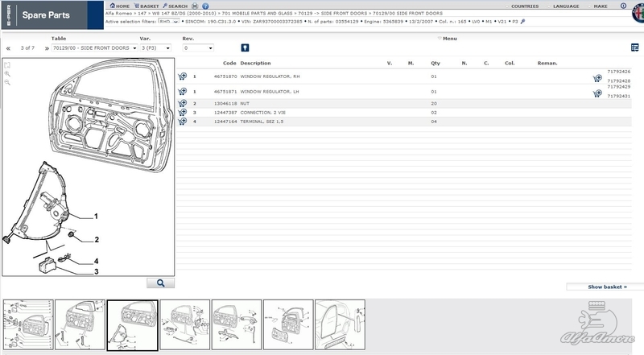Expand the Menu disclosure

tap(448, 38)
